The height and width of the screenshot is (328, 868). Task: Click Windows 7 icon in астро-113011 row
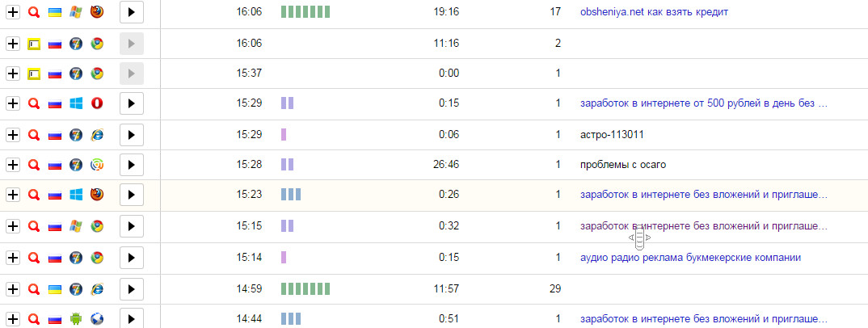point(76,134)
